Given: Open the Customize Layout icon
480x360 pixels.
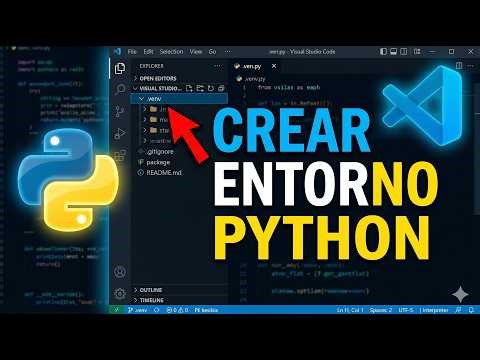Looking at the screenshot, I should click(x=417, y=52).
